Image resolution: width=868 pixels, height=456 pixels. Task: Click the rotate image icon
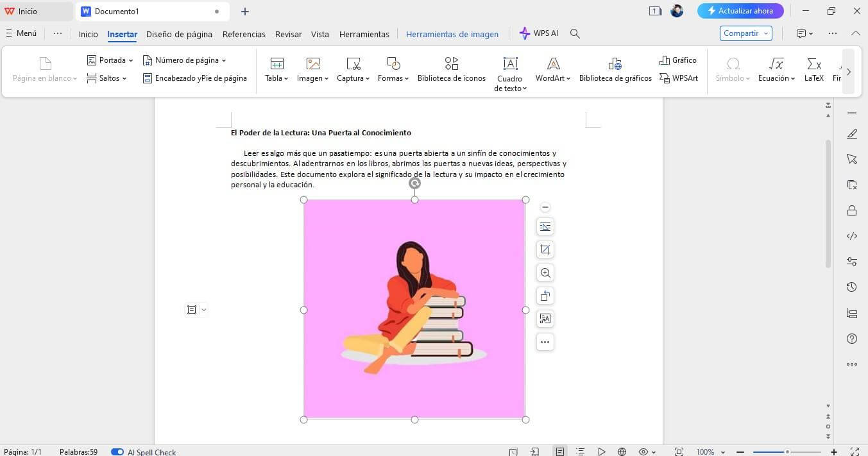[545, 296]
